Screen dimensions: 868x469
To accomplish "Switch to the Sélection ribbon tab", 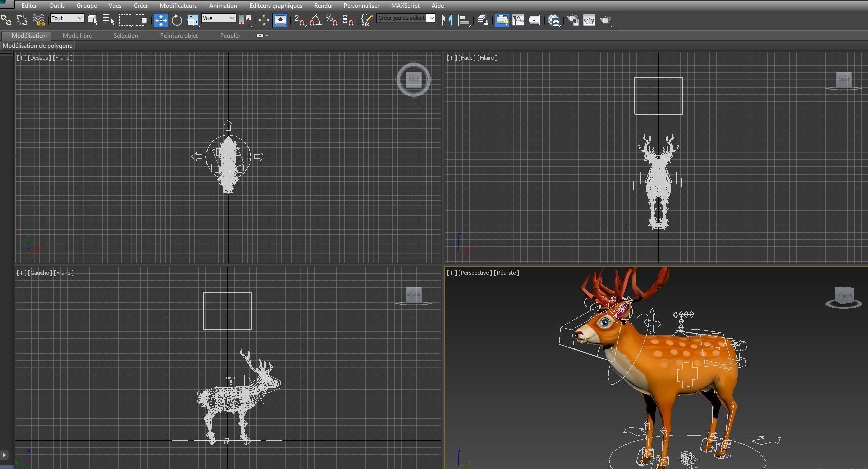I will [x=126, y=36].
